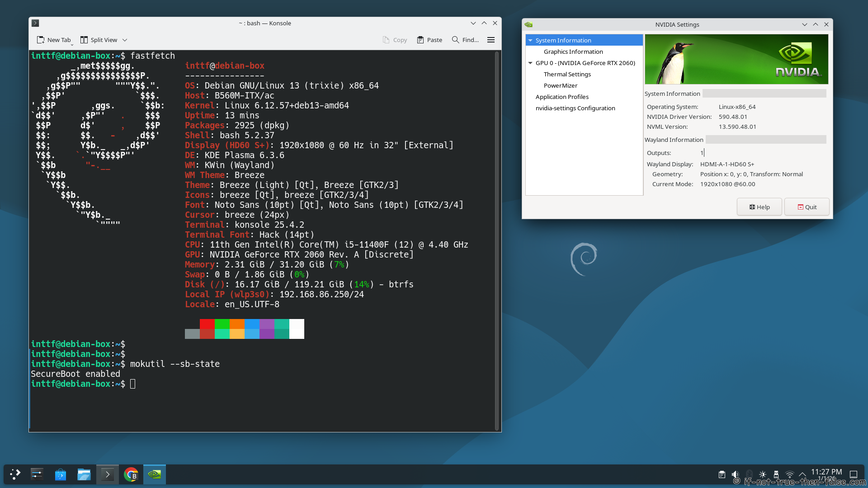Open the New Tab dropdown arrow in Konsole
The width and height of the screenshot is (868, 488).
coord(72,44)
